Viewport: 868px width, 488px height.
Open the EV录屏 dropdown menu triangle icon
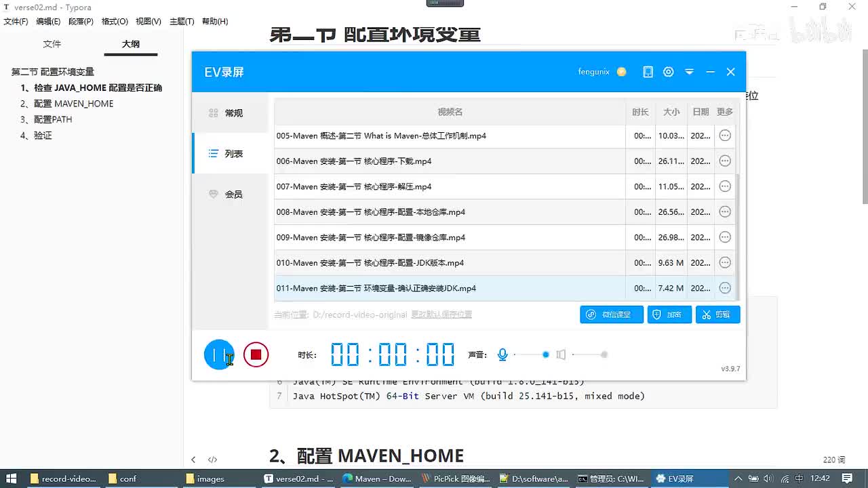(x=689, y=72)
